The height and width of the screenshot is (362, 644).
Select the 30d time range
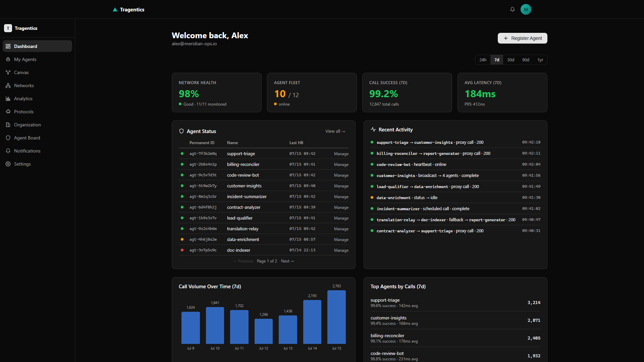(x=511, y=60)
